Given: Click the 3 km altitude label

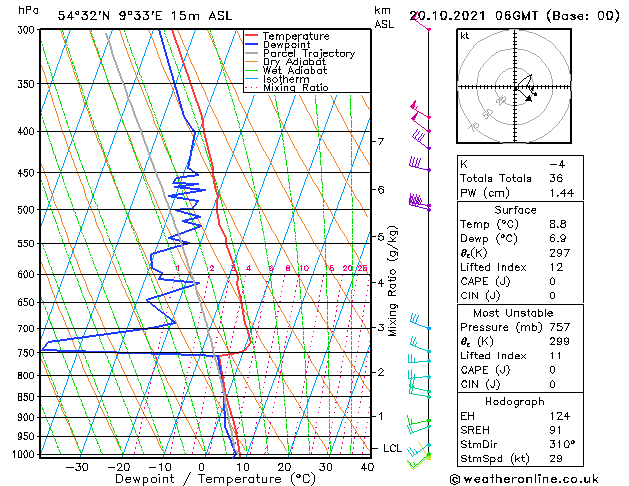Looking at the screenshot, I should pyautogui.click(x=380, y=328).
